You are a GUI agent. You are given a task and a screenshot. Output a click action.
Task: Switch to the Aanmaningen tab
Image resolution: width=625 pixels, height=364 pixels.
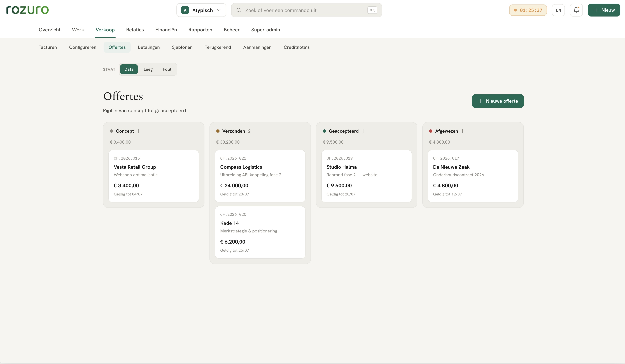pos(257,47)
